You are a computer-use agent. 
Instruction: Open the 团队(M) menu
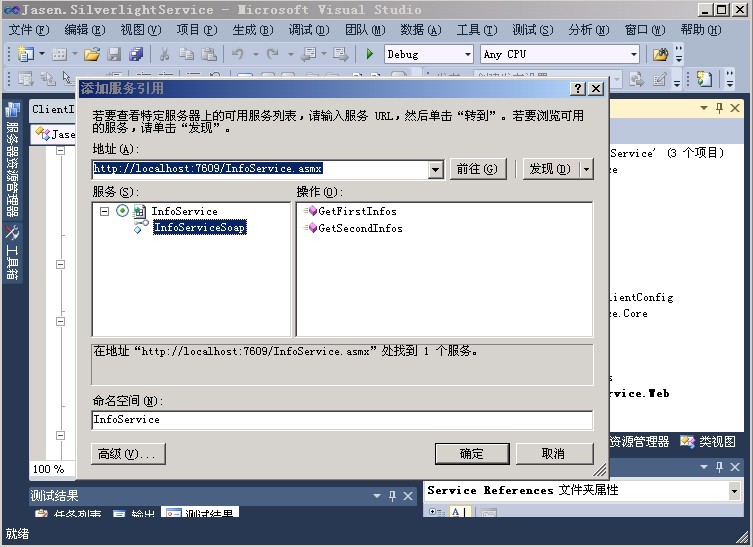365,30
